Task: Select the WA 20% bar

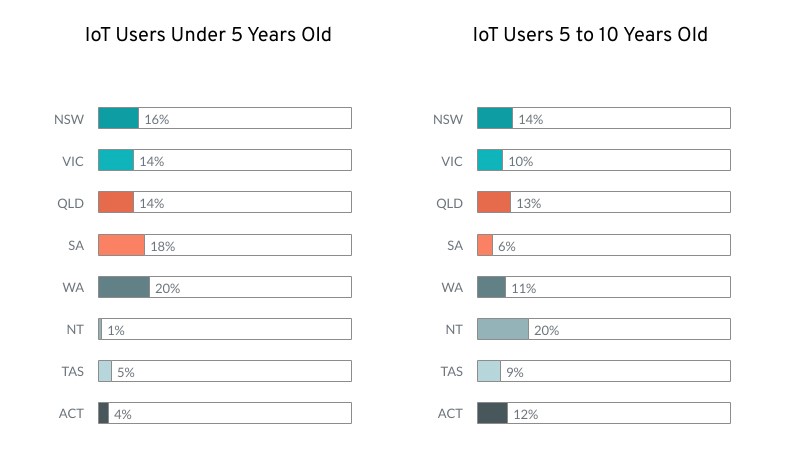Action: (123, 287)
